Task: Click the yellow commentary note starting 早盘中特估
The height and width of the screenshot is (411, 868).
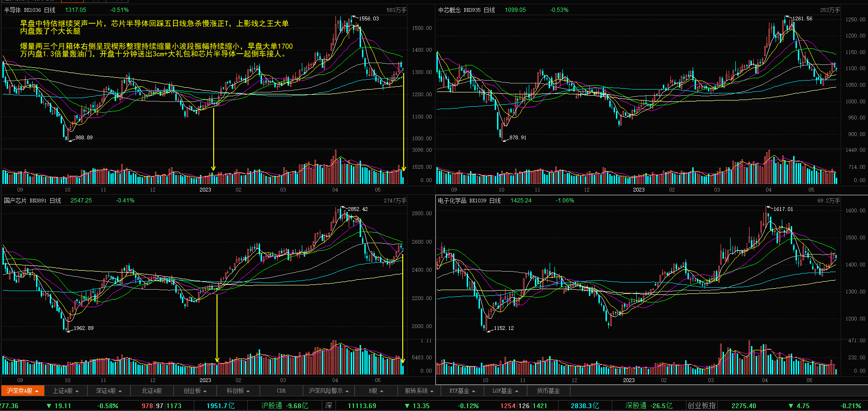Action: click(x=154, y=27)
